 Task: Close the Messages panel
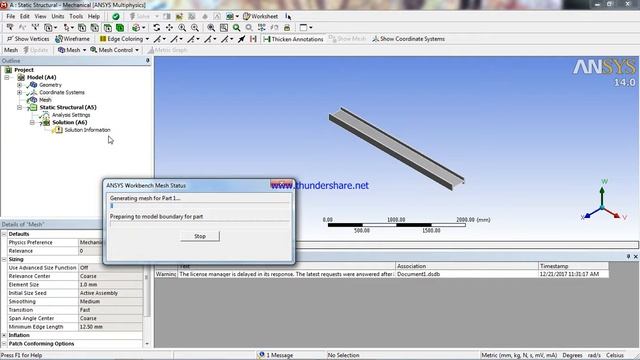click(635, 257)
